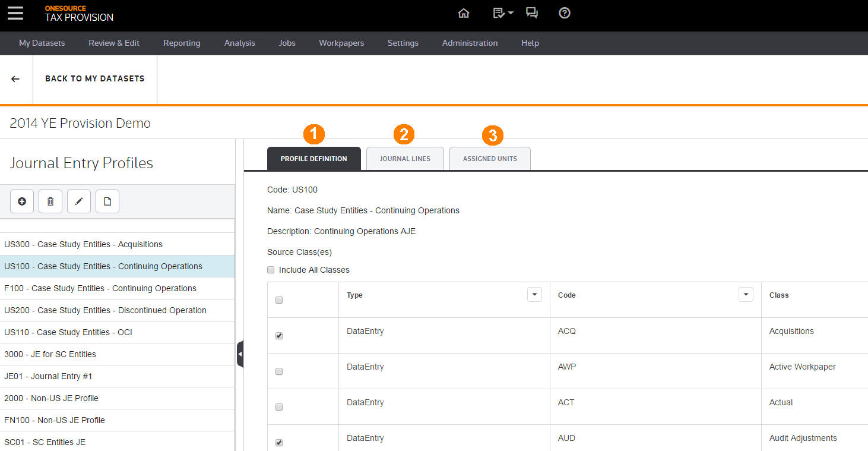This screenshot has height=451, width=868.
Task: Add a new journal entry profile
Action: coord(22,202)
